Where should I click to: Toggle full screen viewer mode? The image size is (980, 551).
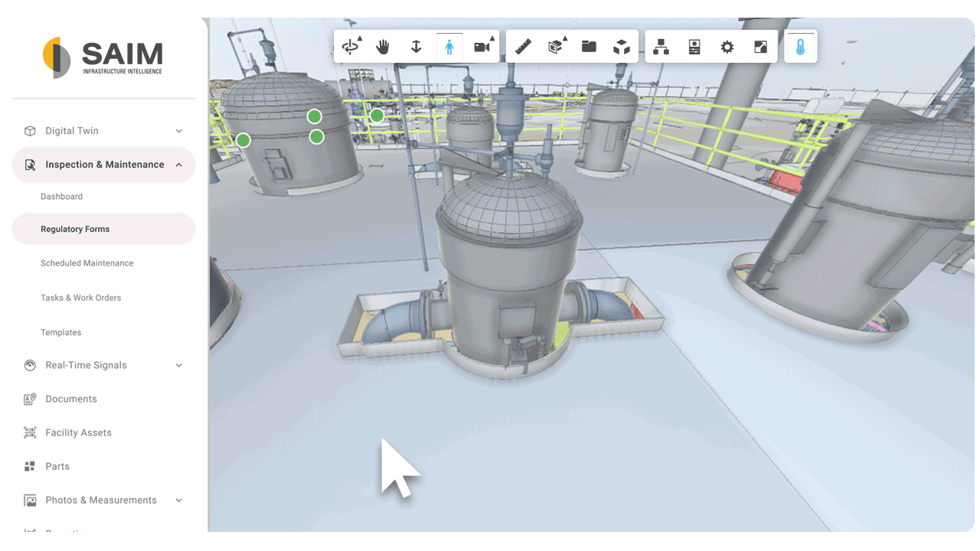click(x=760, y=47)
